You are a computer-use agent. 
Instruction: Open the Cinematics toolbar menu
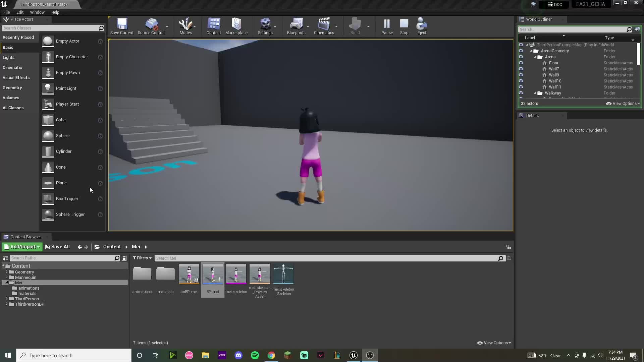[x=324, y=26]
